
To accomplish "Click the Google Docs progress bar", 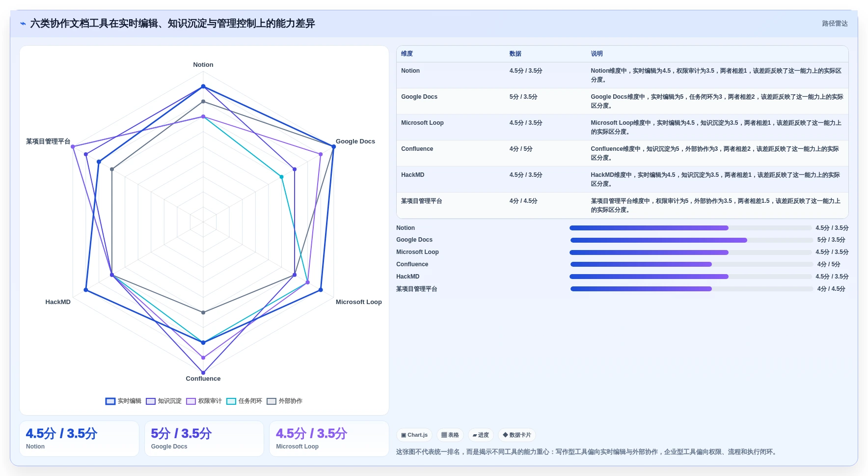I will 692,240.
